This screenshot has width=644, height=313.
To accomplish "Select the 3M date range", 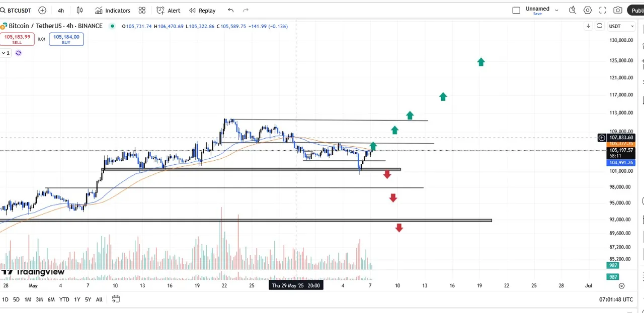I will tap(39, 299).
